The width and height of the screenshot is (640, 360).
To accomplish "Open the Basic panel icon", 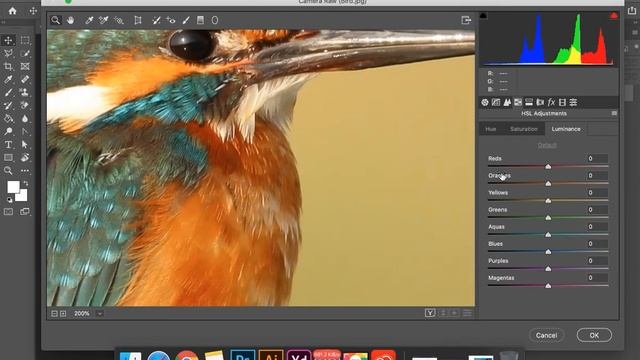I will [484, 102].
